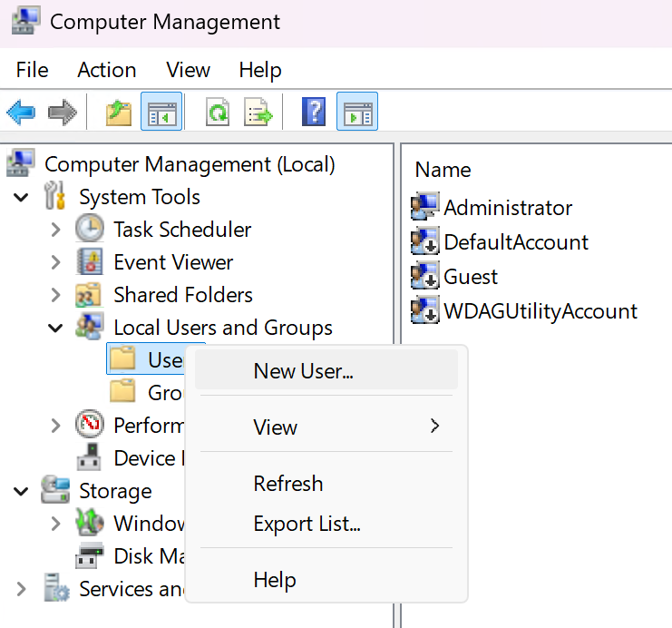This screenshot has height=628, width=672.
Task: Click the Name column header
Action: (x=443, y=170)
